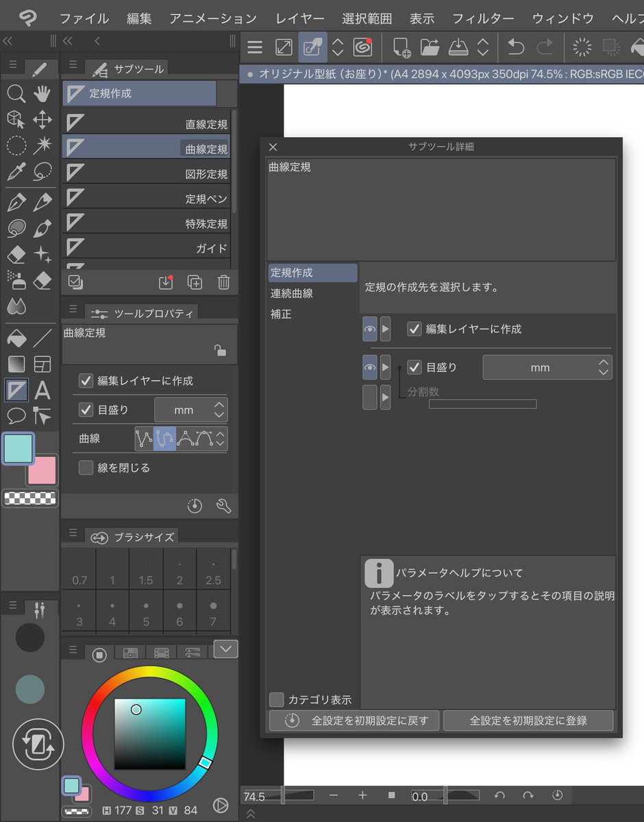Open Clip Studio spiral icon
This screenshot has height=822, width=644.
(x=362, y=47)
